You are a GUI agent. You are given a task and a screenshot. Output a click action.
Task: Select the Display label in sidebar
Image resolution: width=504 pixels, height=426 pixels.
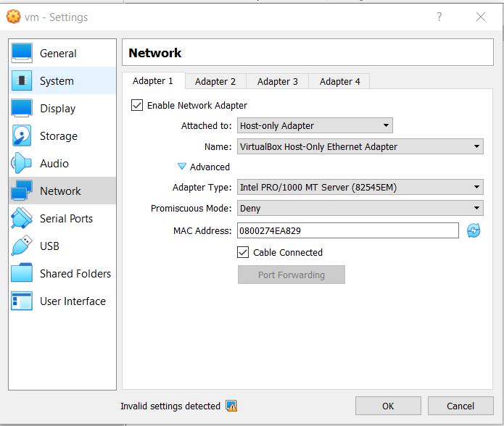58,109
